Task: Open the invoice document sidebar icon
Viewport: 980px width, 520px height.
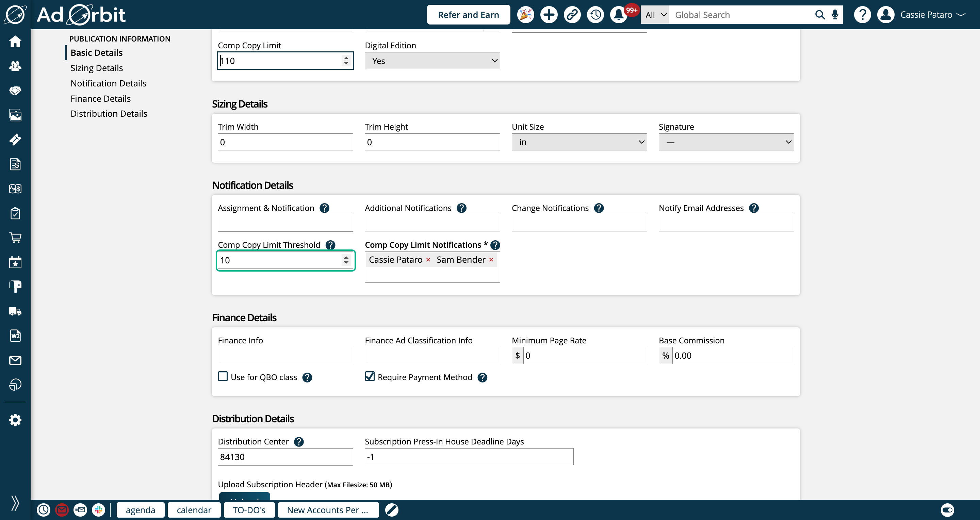Action: coord(15,164)
